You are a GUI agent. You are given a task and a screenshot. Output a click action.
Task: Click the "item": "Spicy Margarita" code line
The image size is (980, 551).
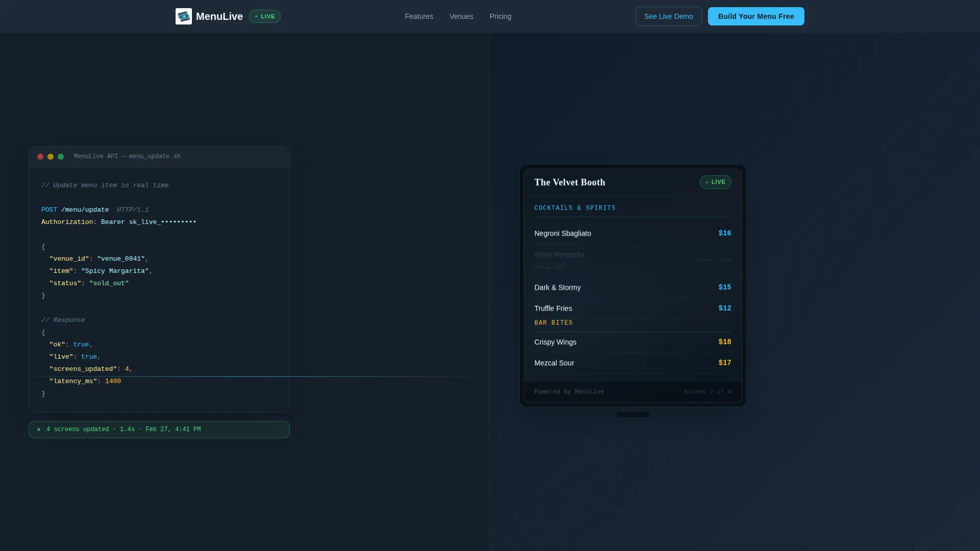[101, 271]
